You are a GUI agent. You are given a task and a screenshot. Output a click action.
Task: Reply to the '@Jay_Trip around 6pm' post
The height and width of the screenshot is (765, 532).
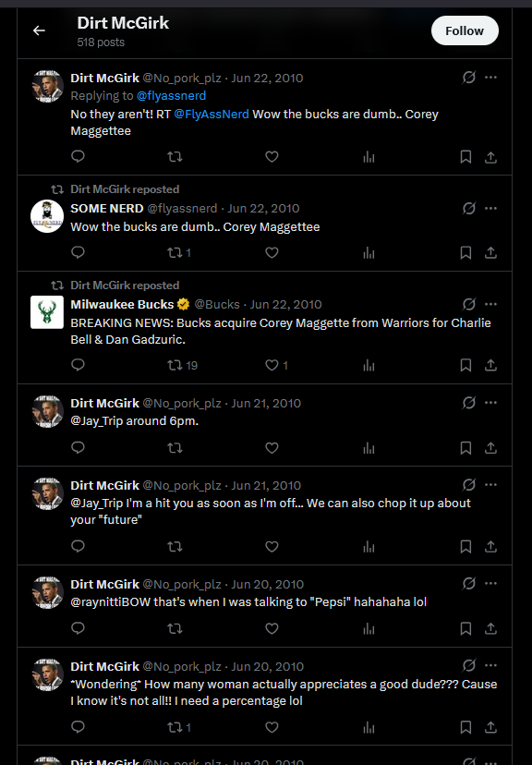[78, 448]
